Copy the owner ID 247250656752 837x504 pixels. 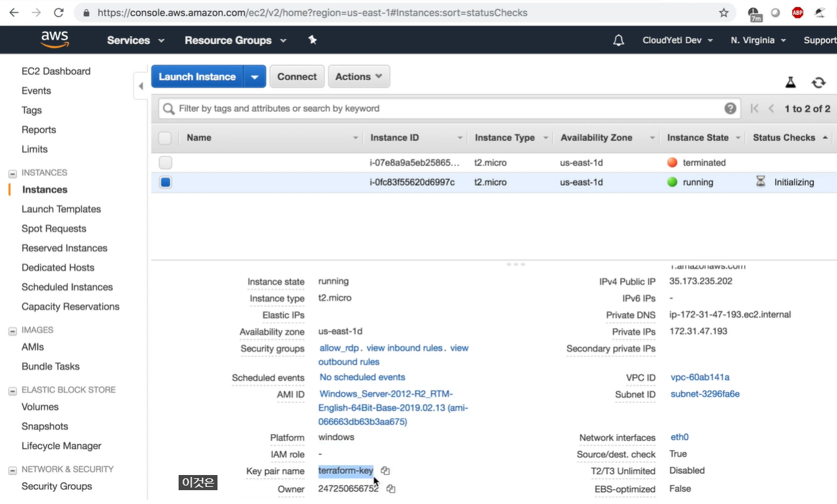pyautogui.click(x=391, y=489)
